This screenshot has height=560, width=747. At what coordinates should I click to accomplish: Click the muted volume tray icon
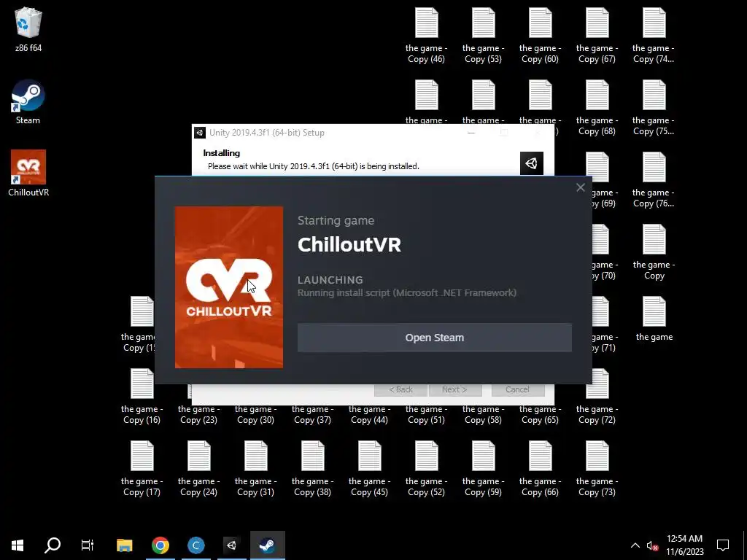tap(652, 545)
